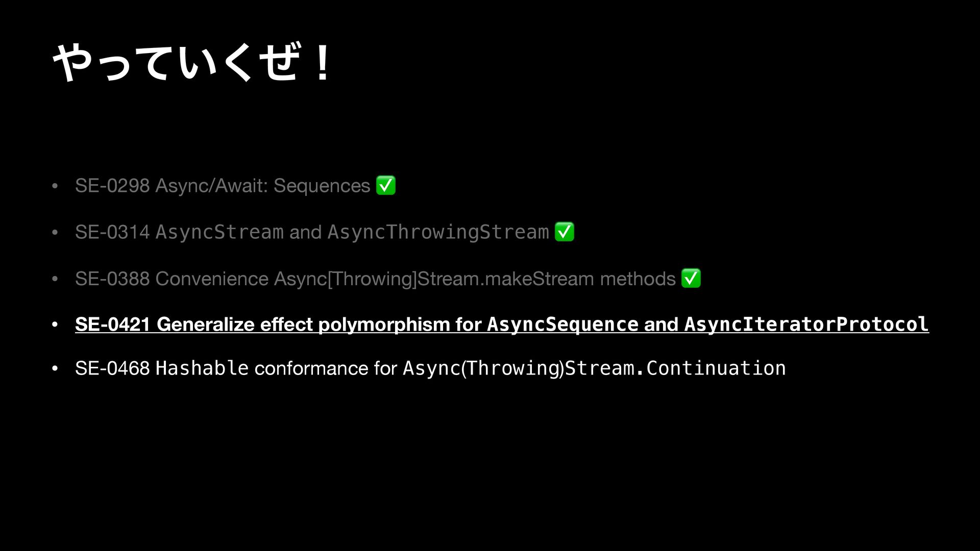Viewport: 980px width, 551px height.
Task: Select the bullet dot before SE-0421
Action: tap(55, 324)
